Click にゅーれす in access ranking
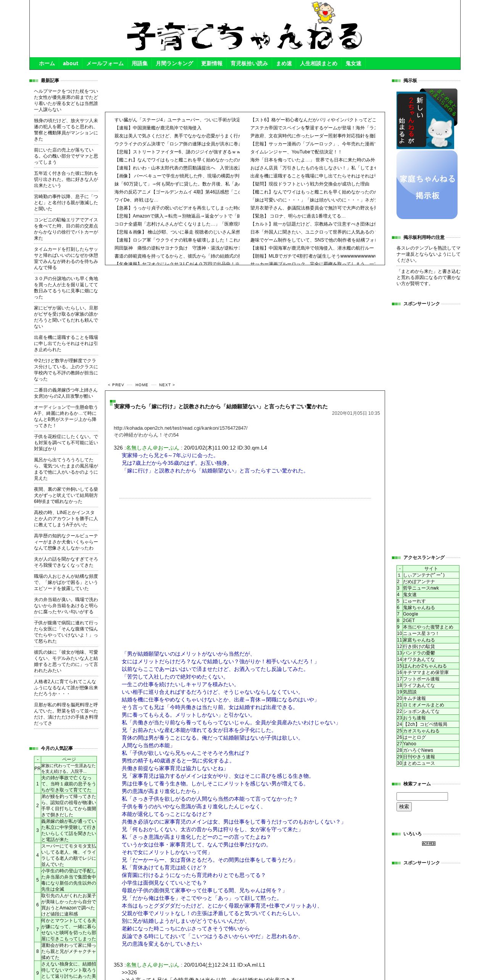 414,601
